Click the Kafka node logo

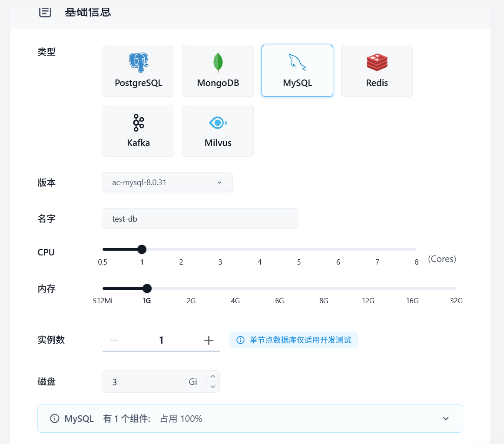tap(139, 123)
